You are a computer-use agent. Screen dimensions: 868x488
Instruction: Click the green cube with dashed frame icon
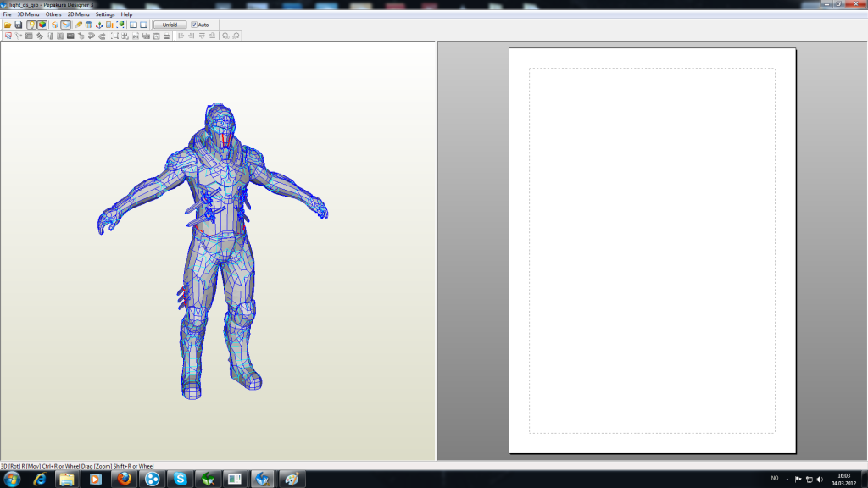[120, 25]
